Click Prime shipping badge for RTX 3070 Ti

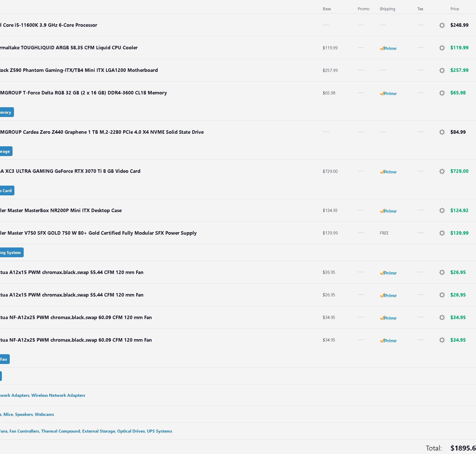[388, 172]
